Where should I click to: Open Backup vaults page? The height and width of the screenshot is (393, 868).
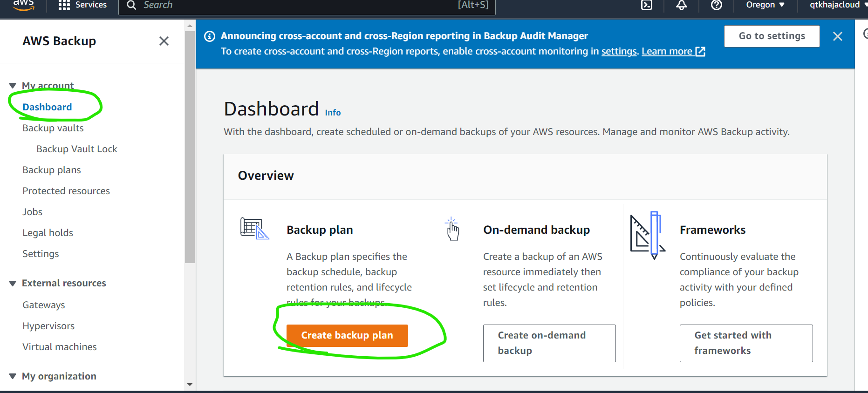click(x=53, y=128)
